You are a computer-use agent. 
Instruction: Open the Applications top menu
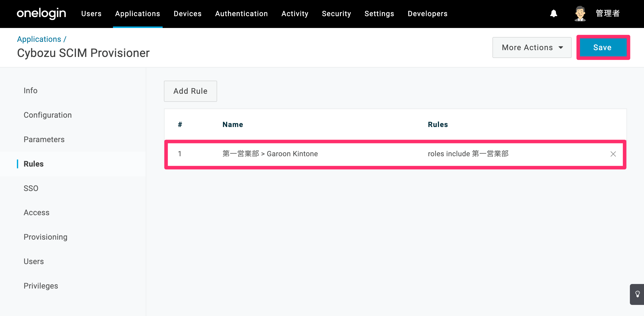coord(138,14)
